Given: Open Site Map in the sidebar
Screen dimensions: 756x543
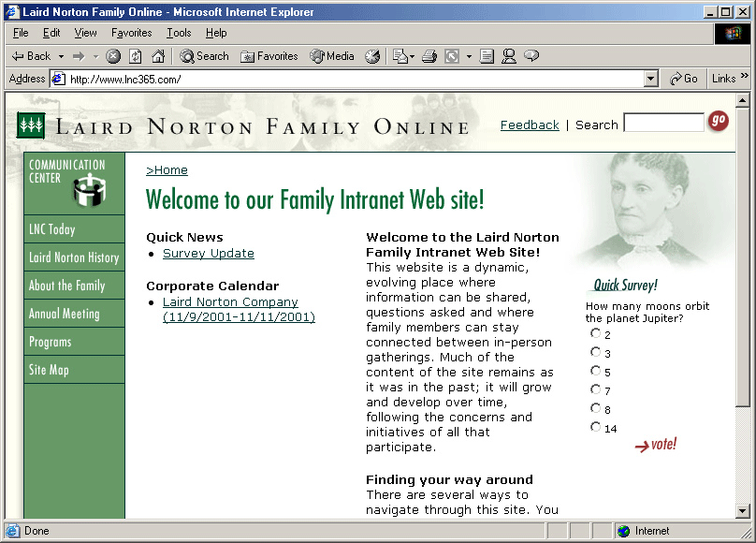Looking at the screenshot, I should coord(74,370).
